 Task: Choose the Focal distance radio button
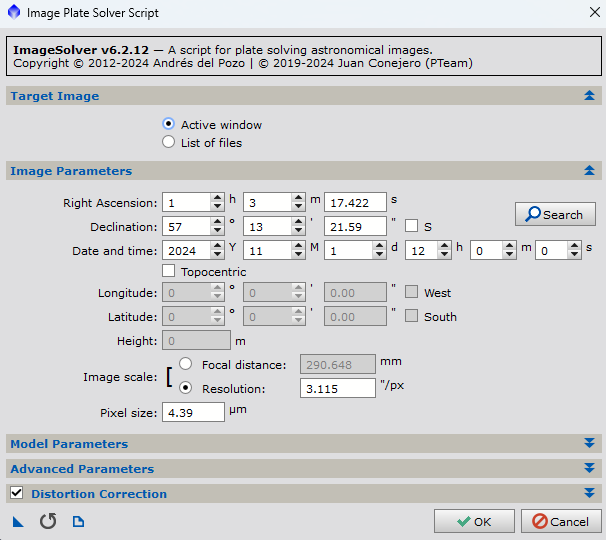click(186, 364)
